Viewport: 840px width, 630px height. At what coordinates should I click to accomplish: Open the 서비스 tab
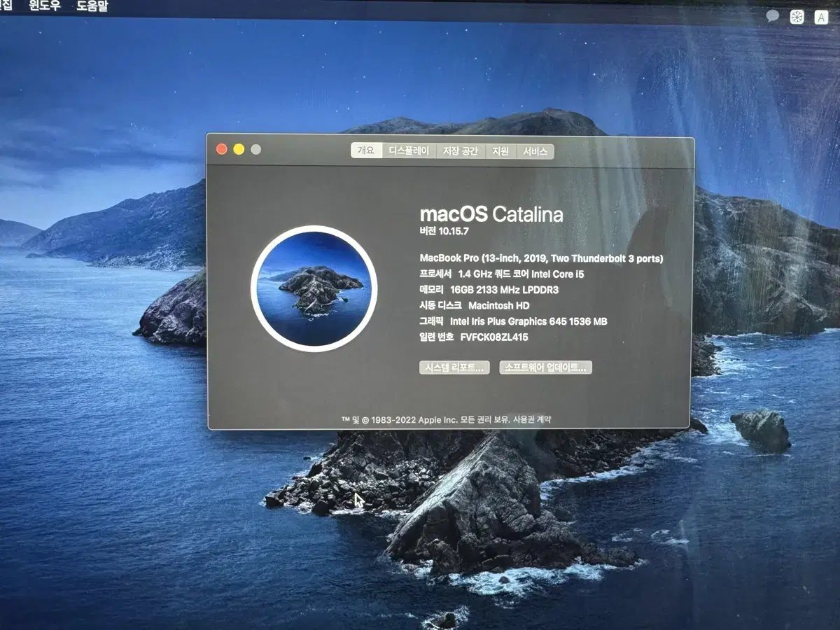pyautogui.click(x=535, y=150)
